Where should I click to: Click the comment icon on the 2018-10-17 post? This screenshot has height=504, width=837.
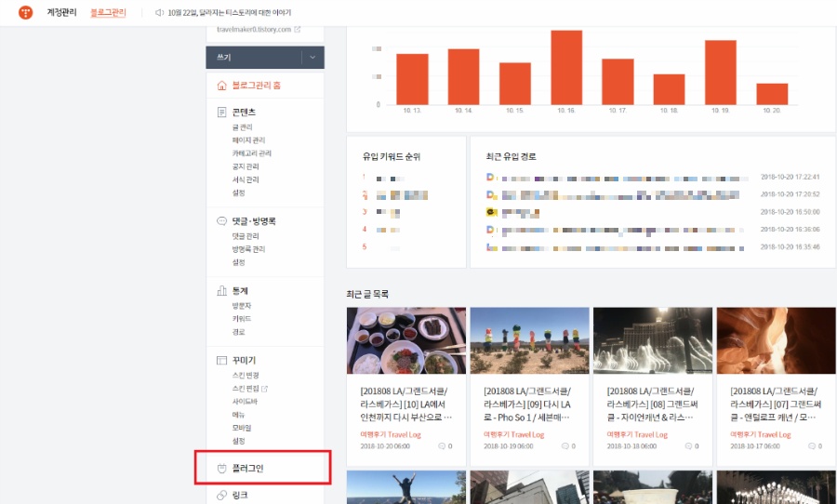point(811,446)
